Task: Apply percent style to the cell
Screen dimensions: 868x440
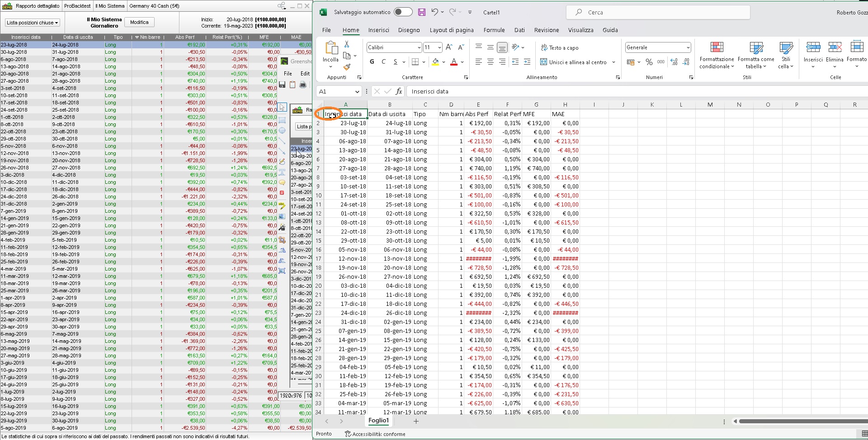Action: pos(649,62)
